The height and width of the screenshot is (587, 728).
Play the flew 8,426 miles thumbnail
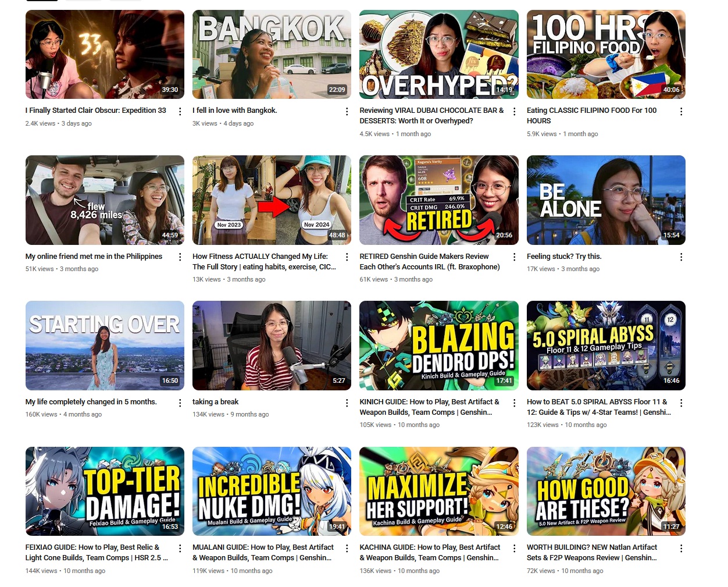[105, 200]
